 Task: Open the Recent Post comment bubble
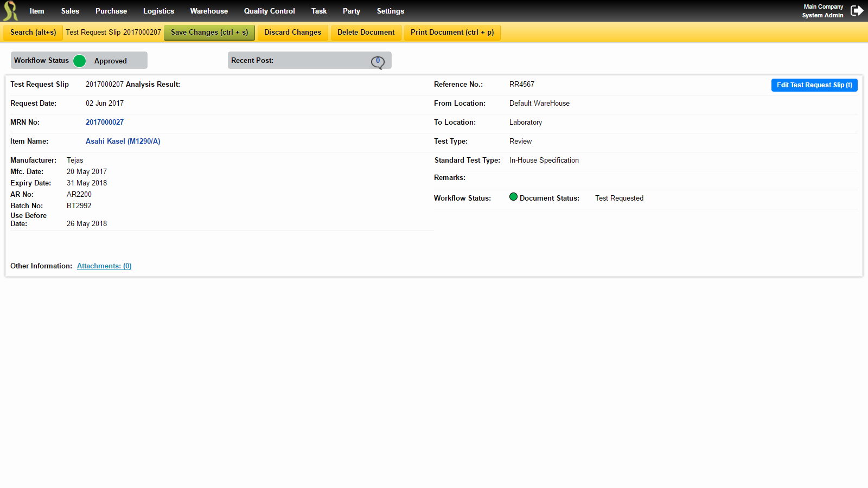pos(378,61)
